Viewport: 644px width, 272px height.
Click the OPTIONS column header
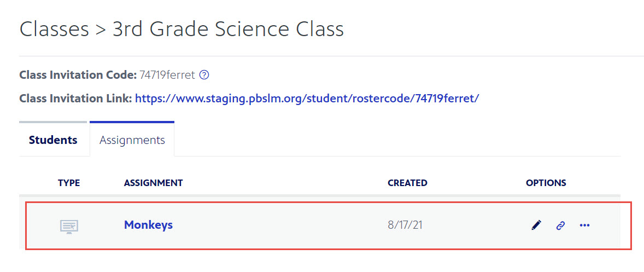546,183
